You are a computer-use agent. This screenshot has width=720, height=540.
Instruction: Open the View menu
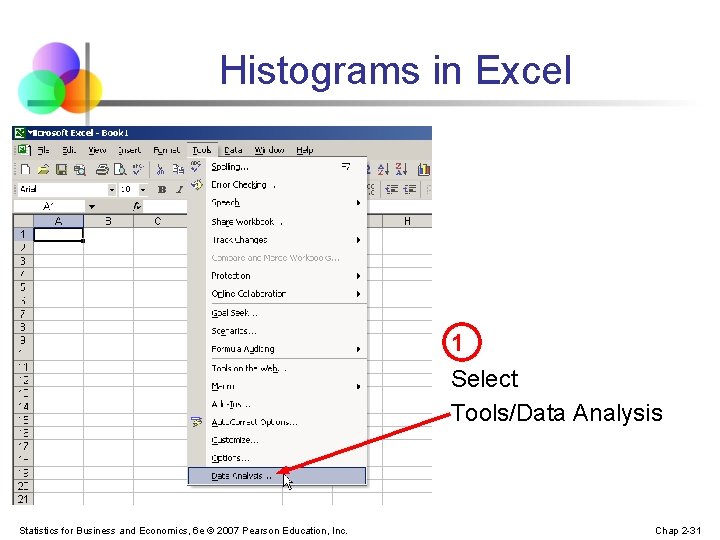(x=97, y=150)
